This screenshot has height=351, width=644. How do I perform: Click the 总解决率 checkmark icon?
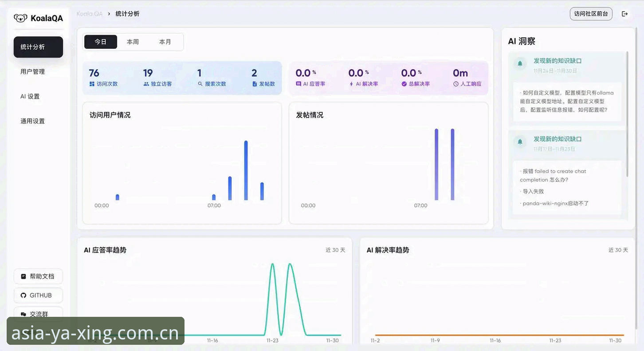[404, 84]
